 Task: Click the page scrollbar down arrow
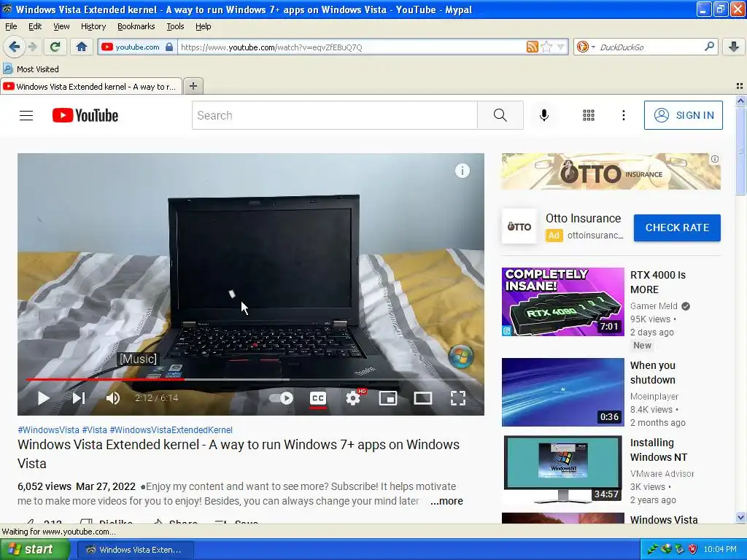(x=740, y=517)
